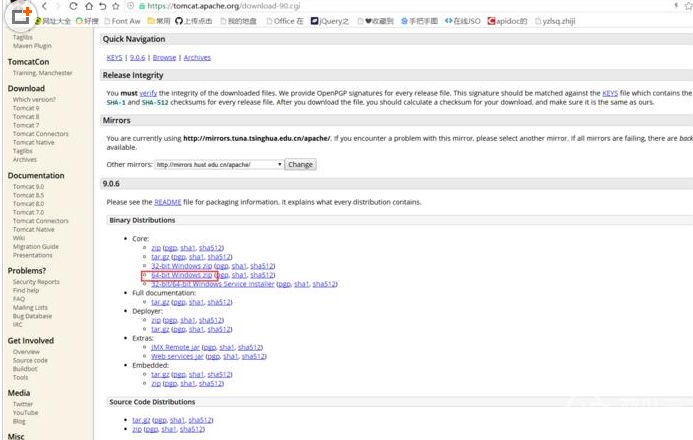
Task: Open the Maven Plugin sidebar link
Action: click(x=32, y=46)
